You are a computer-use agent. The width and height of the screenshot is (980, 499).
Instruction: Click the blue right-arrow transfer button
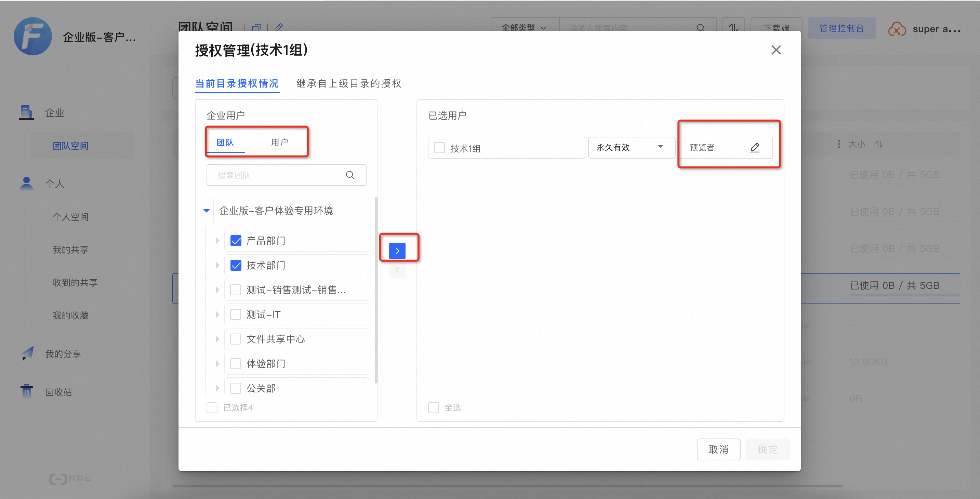click(397, 251)
